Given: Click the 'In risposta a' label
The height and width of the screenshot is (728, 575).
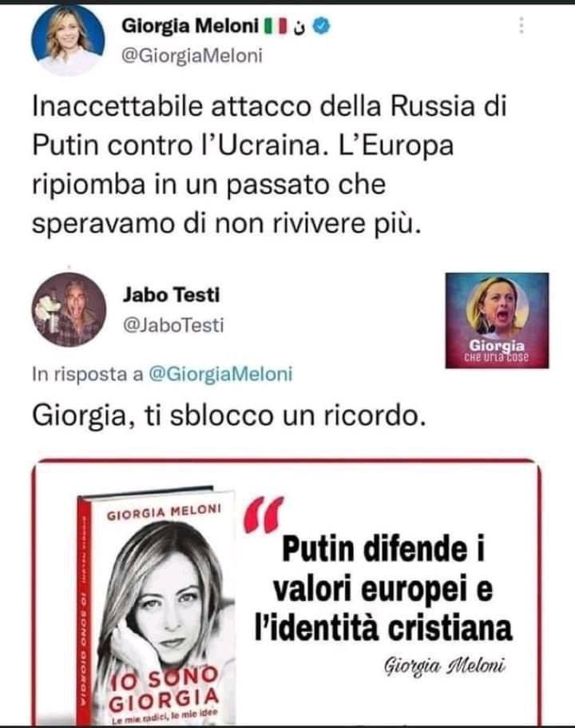Looking at the screenshot, I should [88, 374].
